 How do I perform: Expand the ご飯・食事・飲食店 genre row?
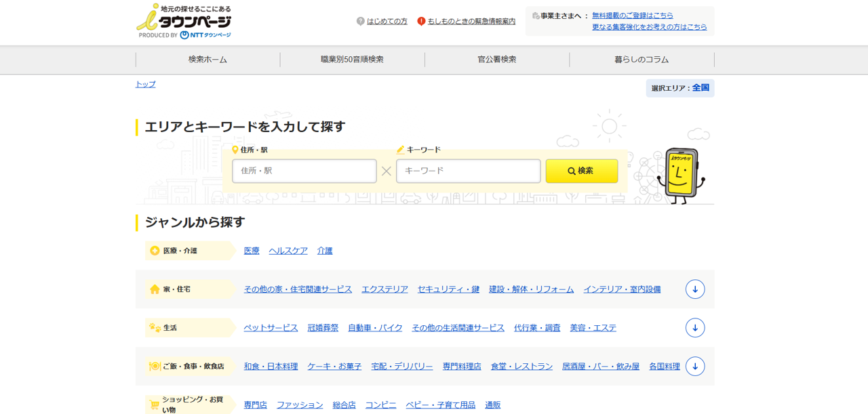pyautogui.click(x=694, y=367)
